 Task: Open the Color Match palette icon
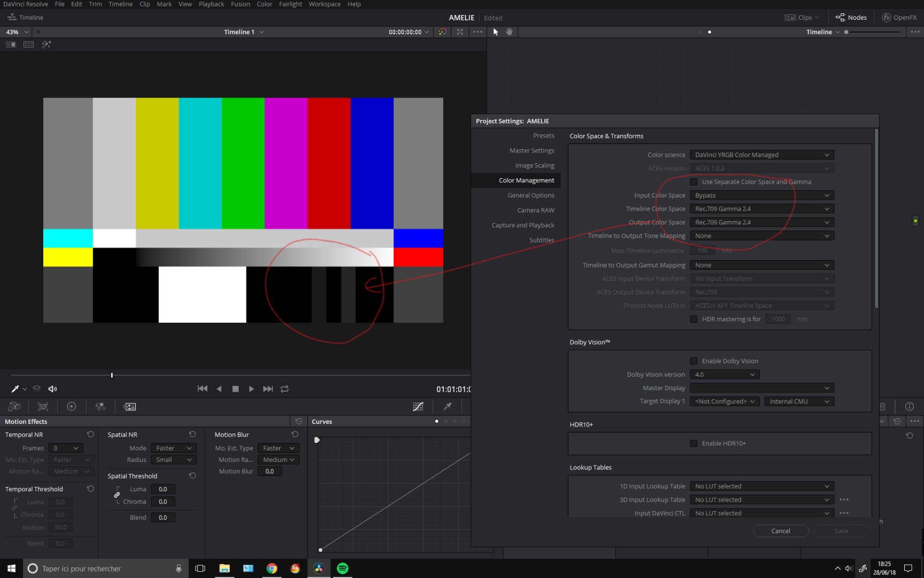tap(43, 407)
